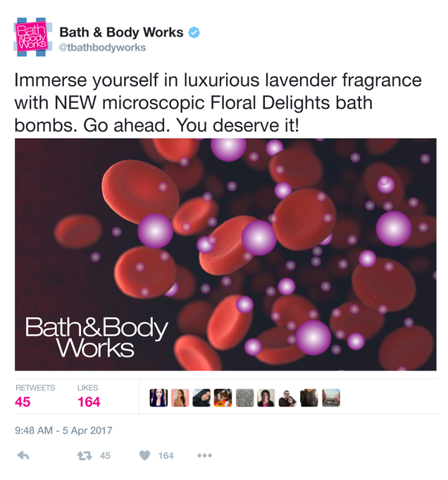The height and width of the screenshot is (480, 448).
Task: Click the second liker avatar on pink background
Action: 180,398
